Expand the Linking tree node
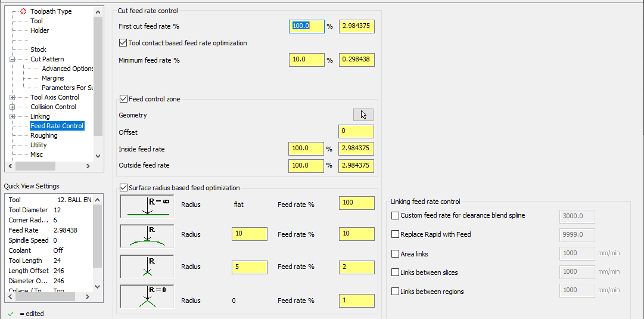Viewport: 644px width, 319px height. (x=13, y=116)
